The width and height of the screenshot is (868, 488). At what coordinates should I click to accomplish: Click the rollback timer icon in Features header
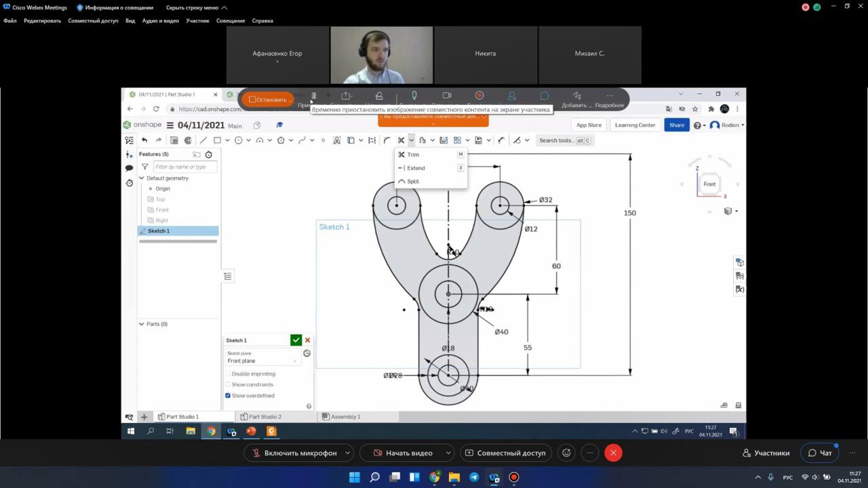(x=208, y=155)
